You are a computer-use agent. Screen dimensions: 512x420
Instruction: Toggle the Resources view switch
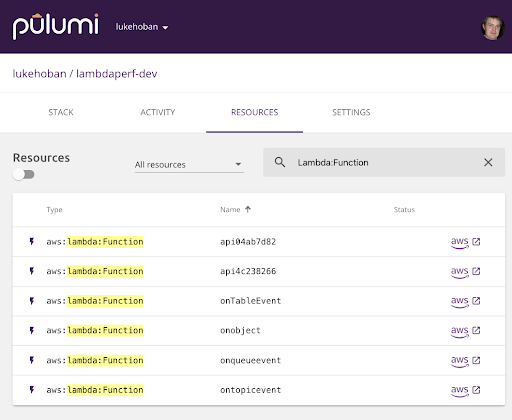pyautogui.click(x=24, y=174)
